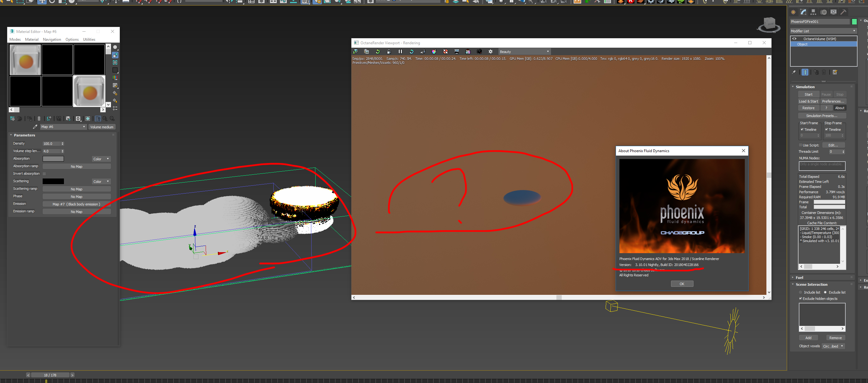868x383 pixels.
Task: Click the Put to Library save icon
Action: [x=68, y=119]
